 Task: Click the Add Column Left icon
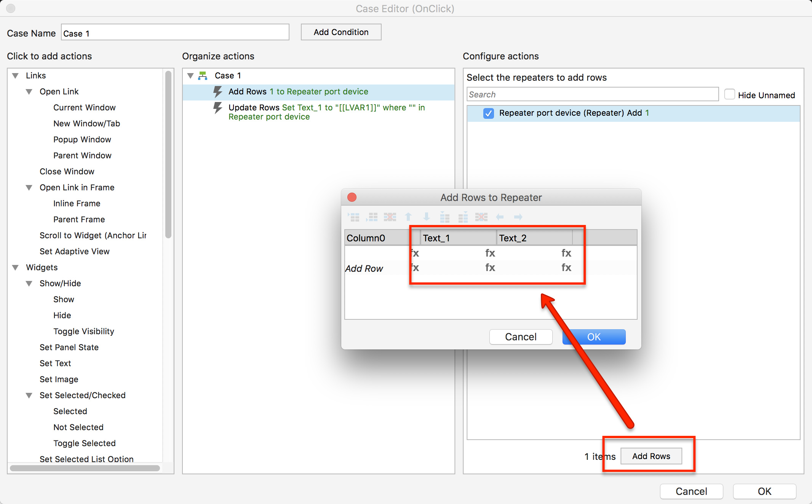click(x=444, y=217)
